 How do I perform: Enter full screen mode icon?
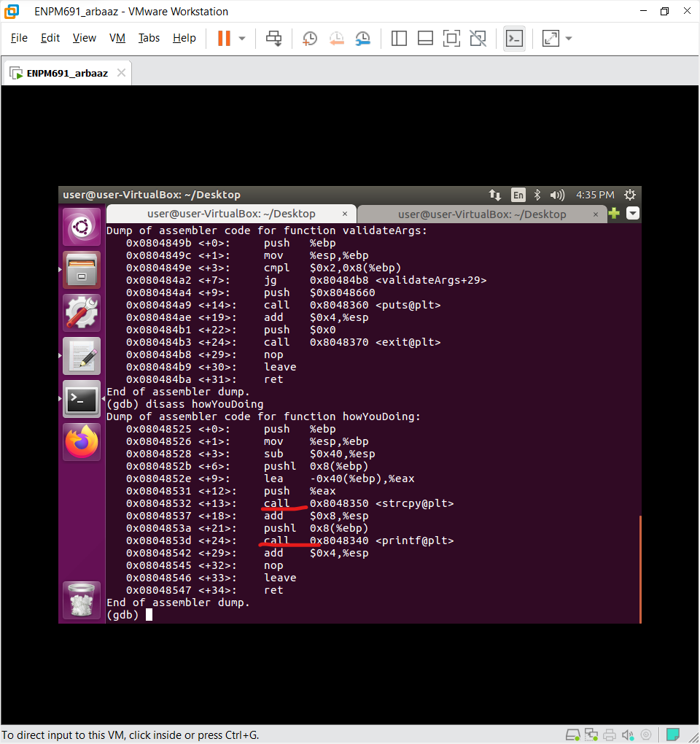(451, 39)
